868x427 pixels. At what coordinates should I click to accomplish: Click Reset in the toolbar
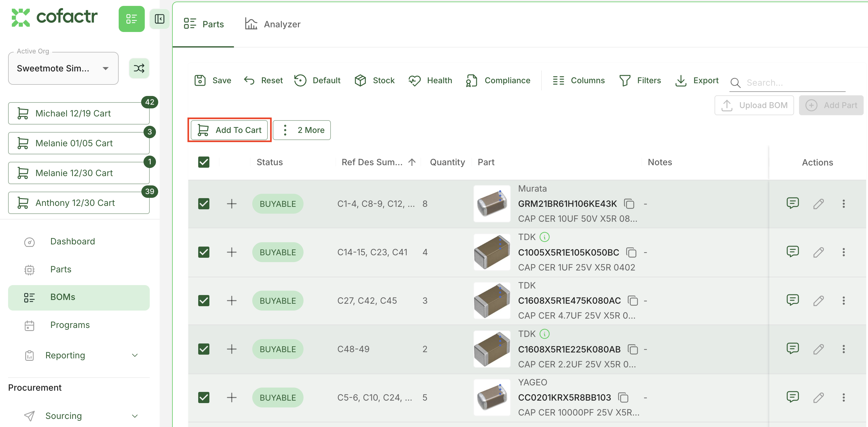point(263,80)
